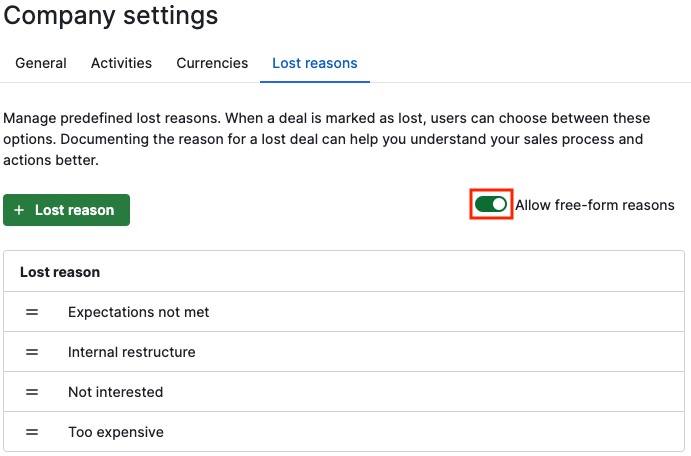The width and height of the screenshot is (691, 456).
Task: Open the Expectations not met reason
Action: pyautogui.click(x=138, y=312)
